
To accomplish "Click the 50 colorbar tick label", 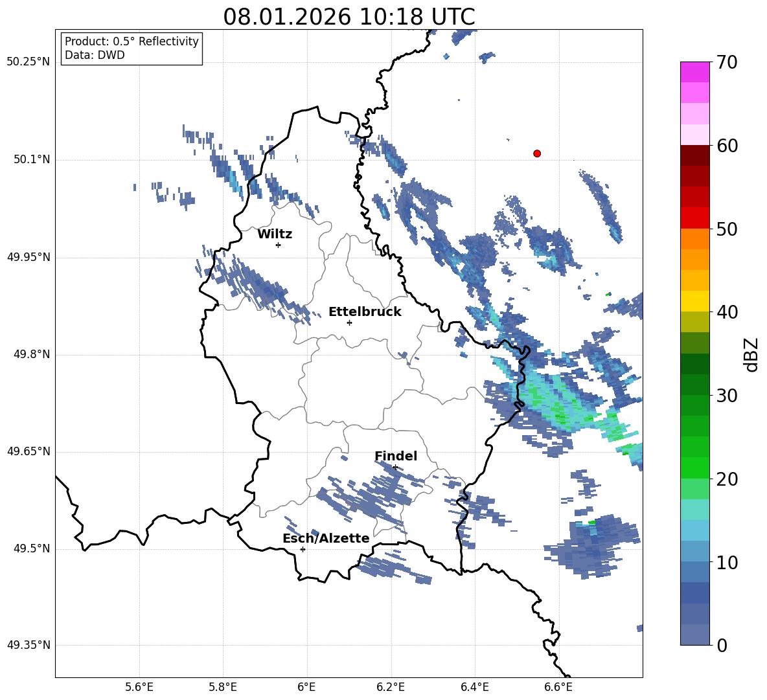I will coord(726,229).
